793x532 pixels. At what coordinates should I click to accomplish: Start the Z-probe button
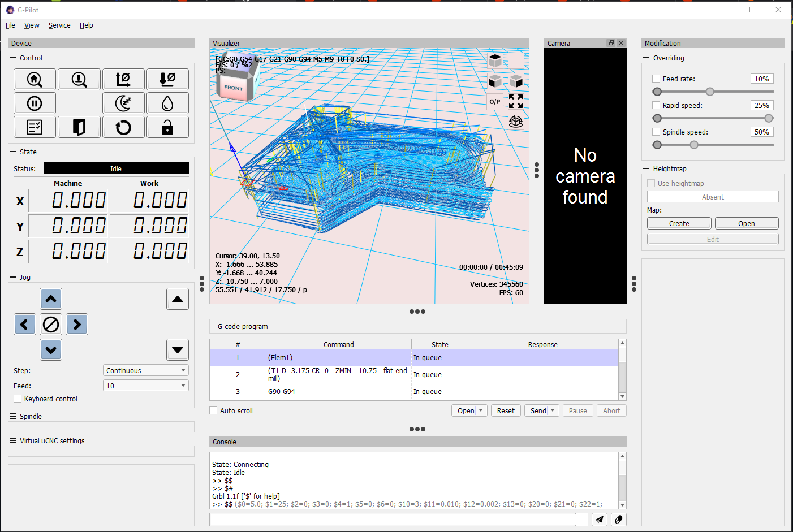point(79,80)
